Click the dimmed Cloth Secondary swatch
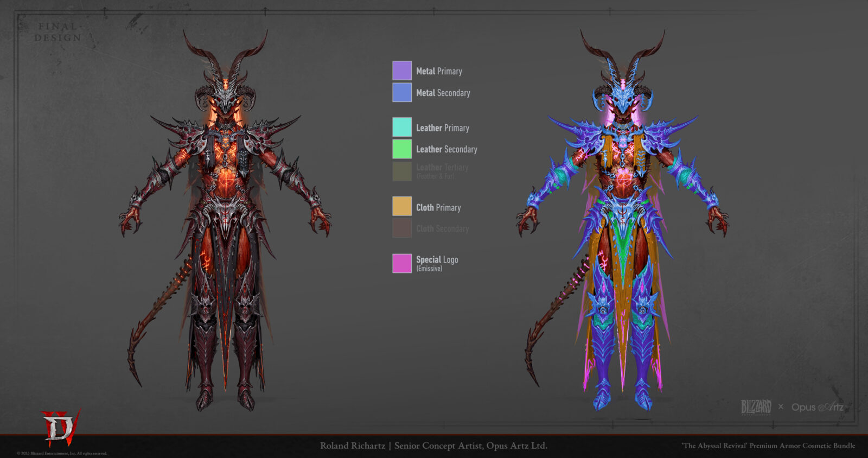This screenshot has height=458, width=868. pyautogui.click(x=402, y=228)
